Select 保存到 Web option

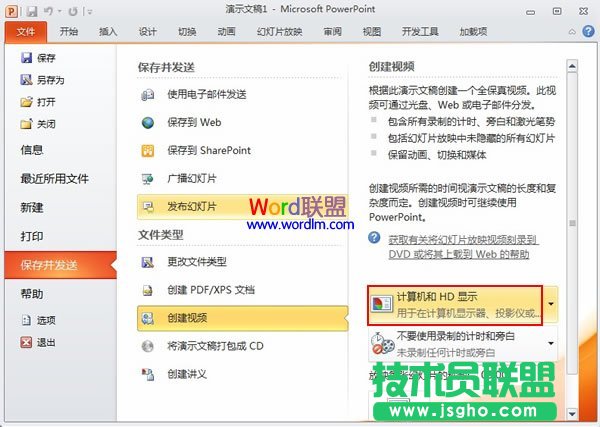click(x=195, y=123)
